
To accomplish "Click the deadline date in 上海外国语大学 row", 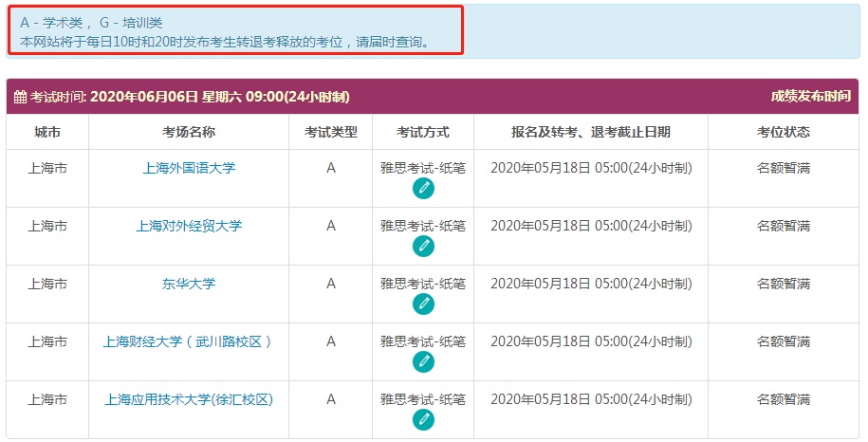I will click(x=591, y=168).
